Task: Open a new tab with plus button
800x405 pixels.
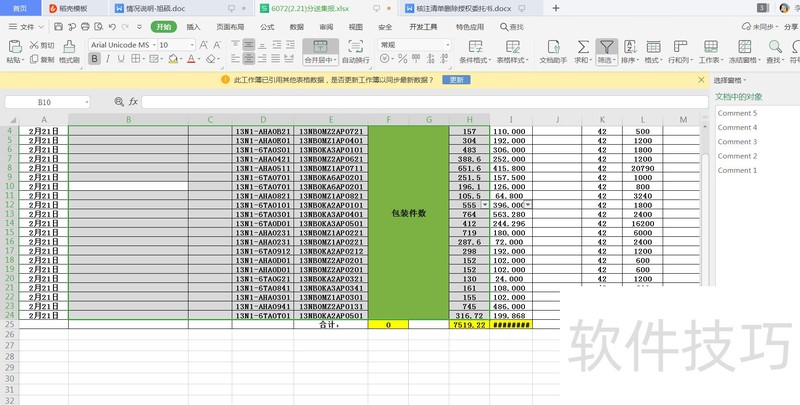Action: click(x=556, y=8)
